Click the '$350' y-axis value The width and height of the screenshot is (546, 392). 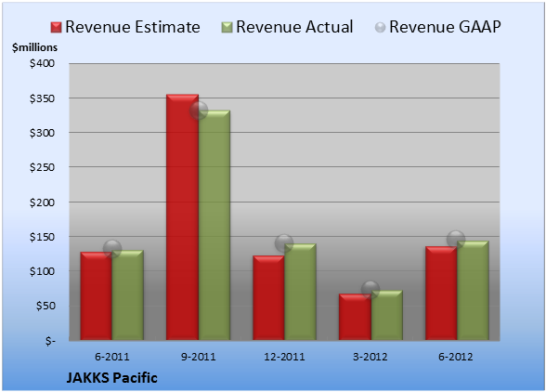[42, 98]
